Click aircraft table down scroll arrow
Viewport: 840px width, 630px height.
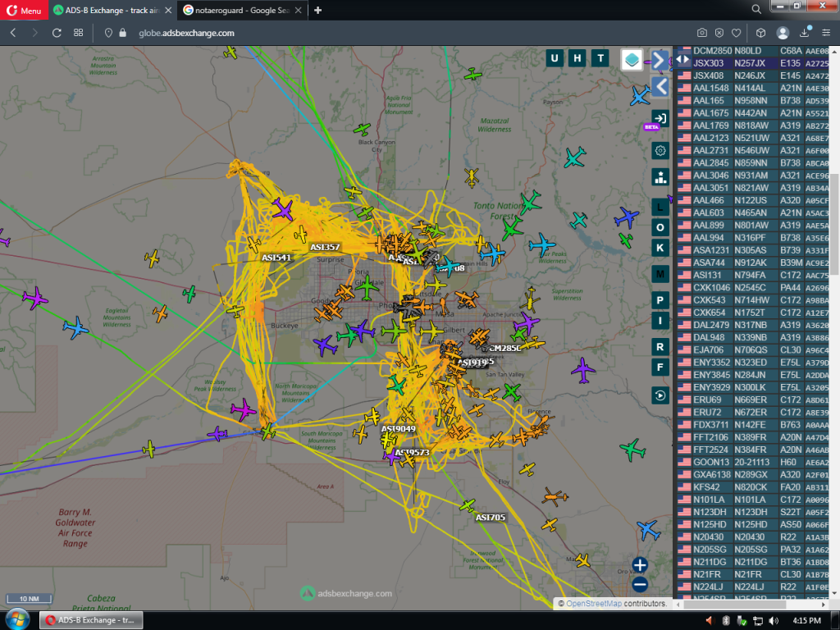834,594
